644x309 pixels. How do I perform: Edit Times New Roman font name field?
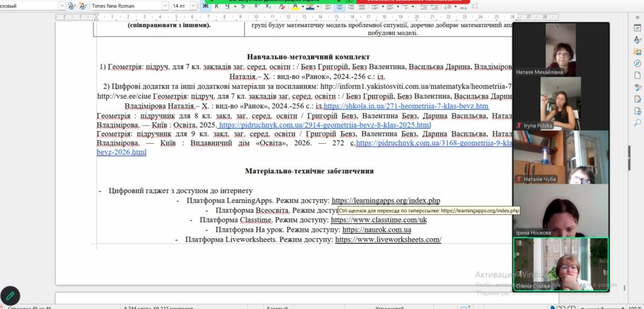126,6
